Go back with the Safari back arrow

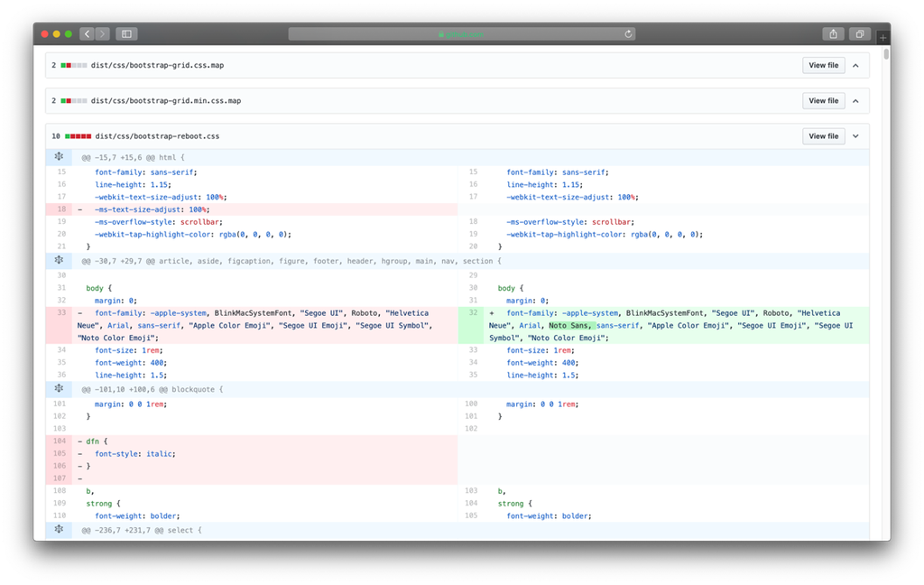88,34
